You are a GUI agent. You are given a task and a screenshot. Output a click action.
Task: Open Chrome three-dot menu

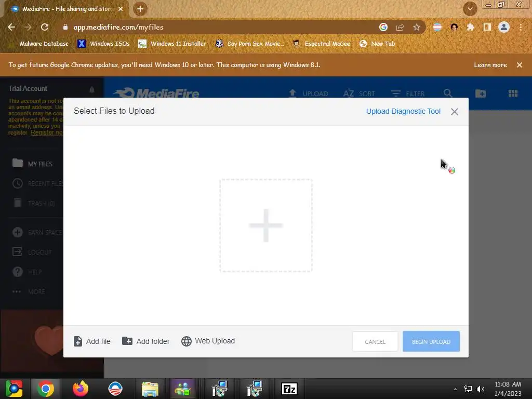point(521,27)
